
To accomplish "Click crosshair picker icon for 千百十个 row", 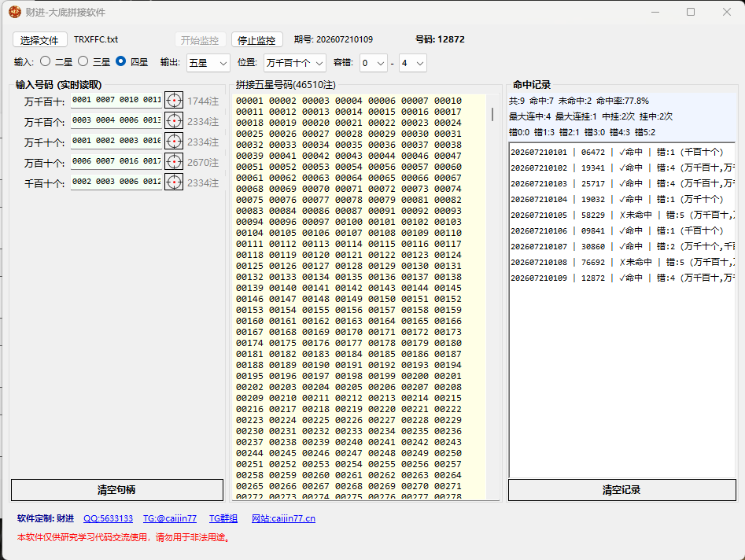I will pos(174,182).
